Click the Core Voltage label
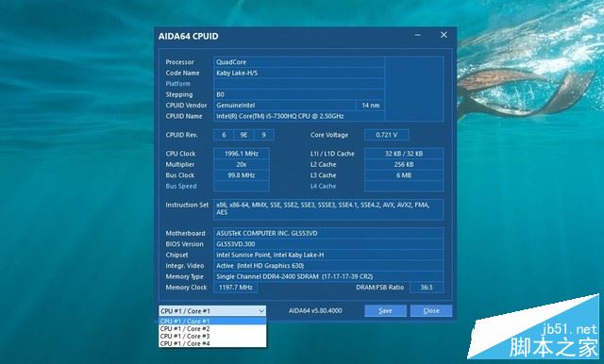The image size is (604, 364). 329,135
